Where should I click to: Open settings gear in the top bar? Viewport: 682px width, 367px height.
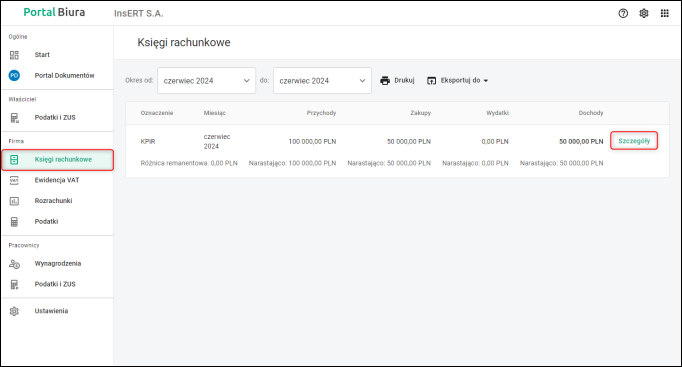[x=644, y=13]
